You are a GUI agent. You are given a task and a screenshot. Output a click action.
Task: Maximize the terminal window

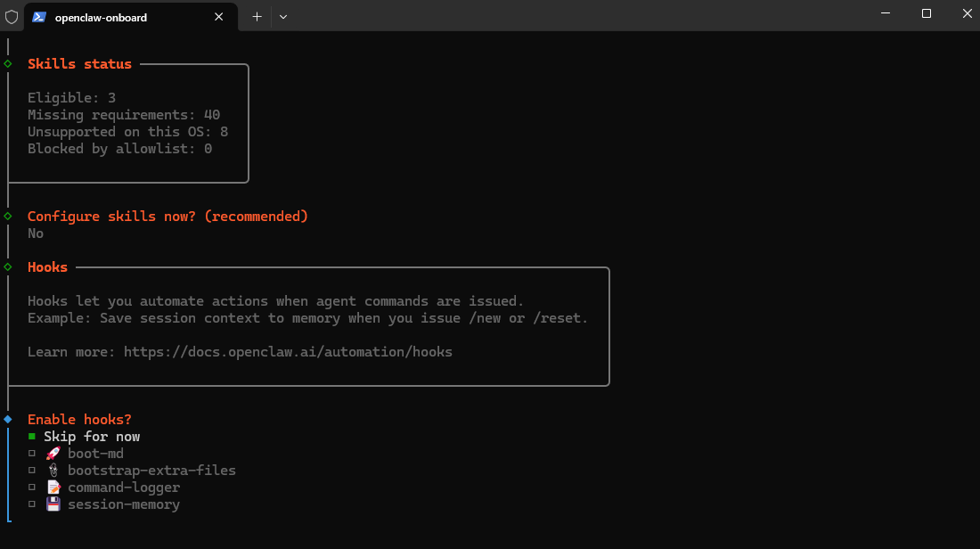click(927, 13)
